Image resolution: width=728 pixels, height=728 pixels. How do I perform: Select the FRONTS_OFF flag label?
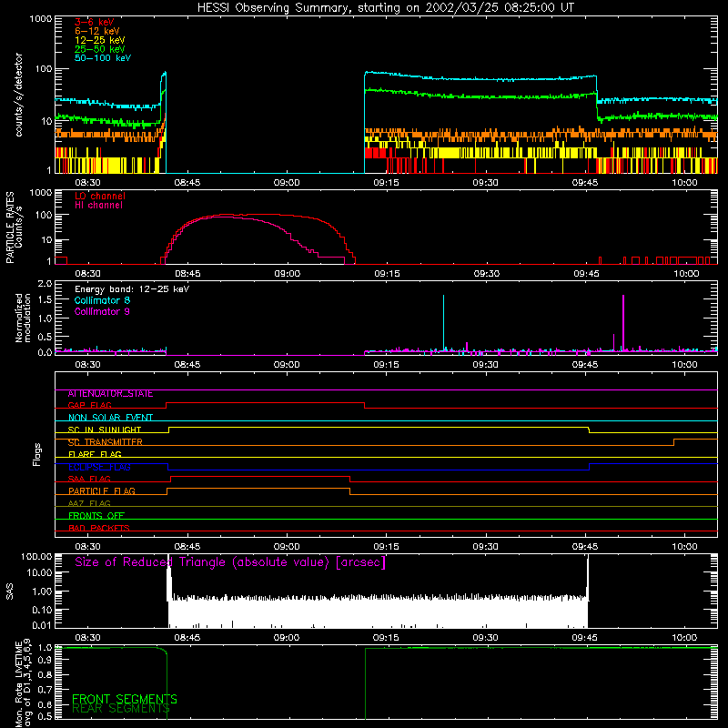(96, 516)
